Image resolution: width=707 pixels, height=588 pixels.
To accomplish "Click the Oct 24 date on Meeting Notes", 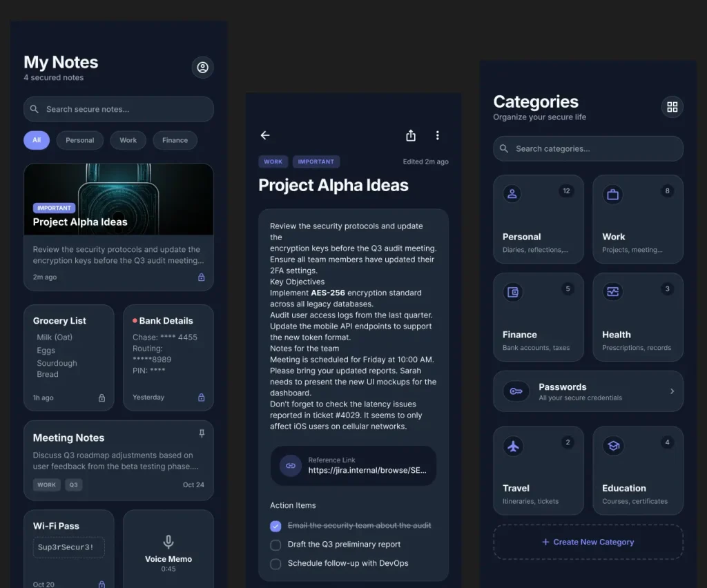I will [193, 484].
